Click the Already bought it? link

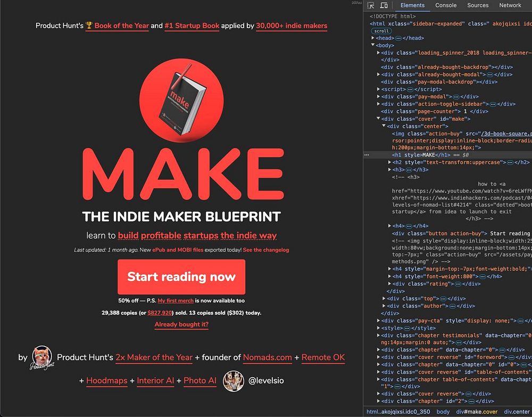(181, 324)
